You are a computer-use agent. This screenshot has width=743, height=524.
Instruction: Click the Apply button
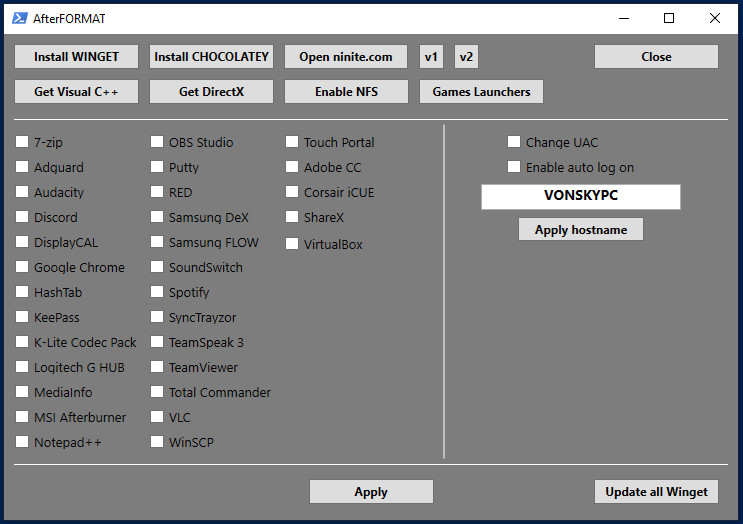(x=371, y=492)
